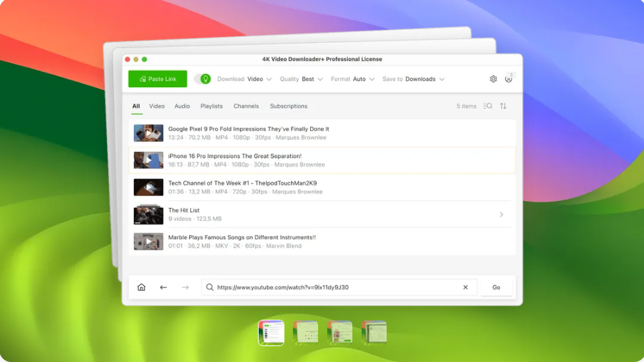Play the Google Pixel 9 Pro Fold thumbnail
The height and width of the screenshot is (362, 644).
pyautogui.click(x=148, y=133)
